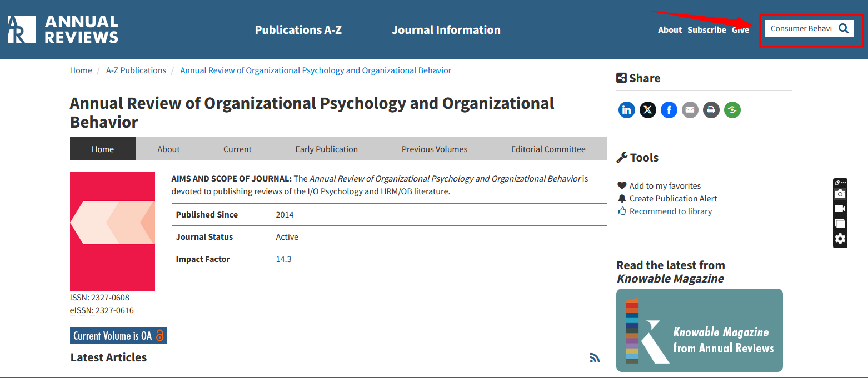This screenshot has height=378, width=868.
Task: Subscribe to the Latest Articles RSS feed
Action: pos(595,358)
